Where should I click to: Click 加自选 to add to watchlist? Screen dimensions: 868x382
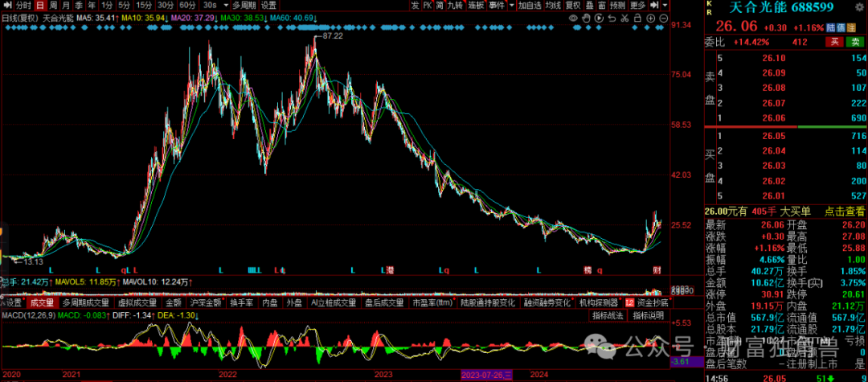pyautogui.click(x=530, y=5)
